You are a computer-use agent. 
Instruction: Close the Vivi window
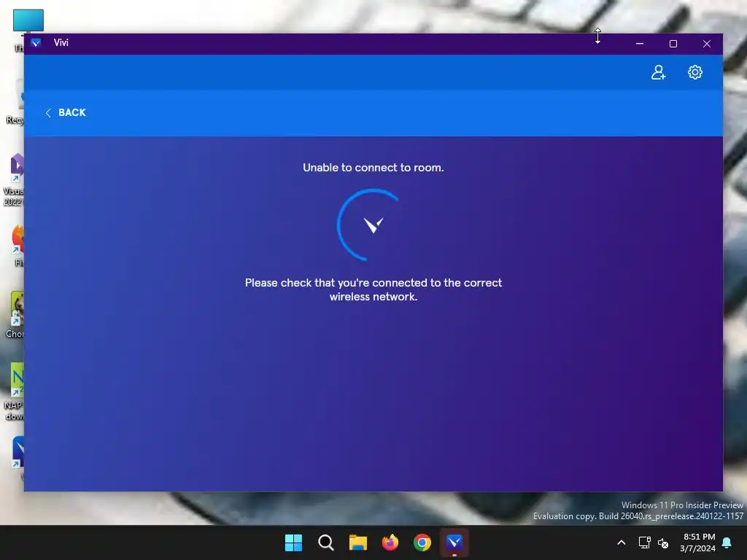(706, 43)
